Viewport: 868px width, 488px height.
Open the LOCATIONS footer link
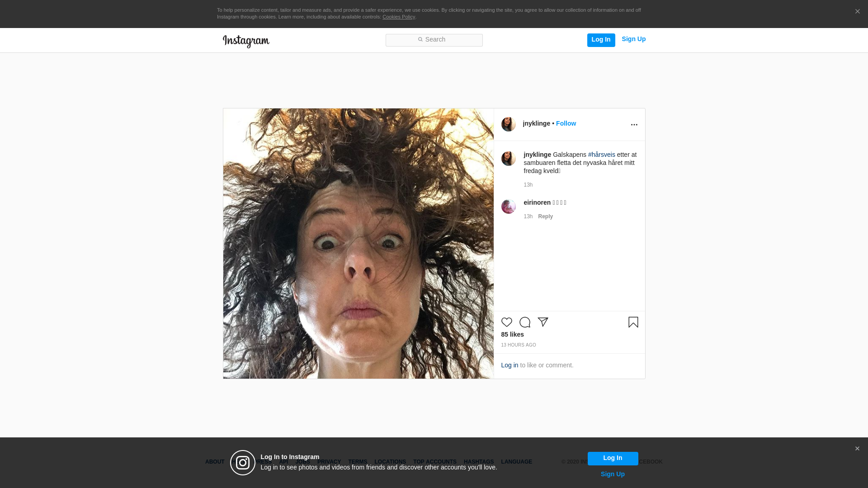coord(390,462)
